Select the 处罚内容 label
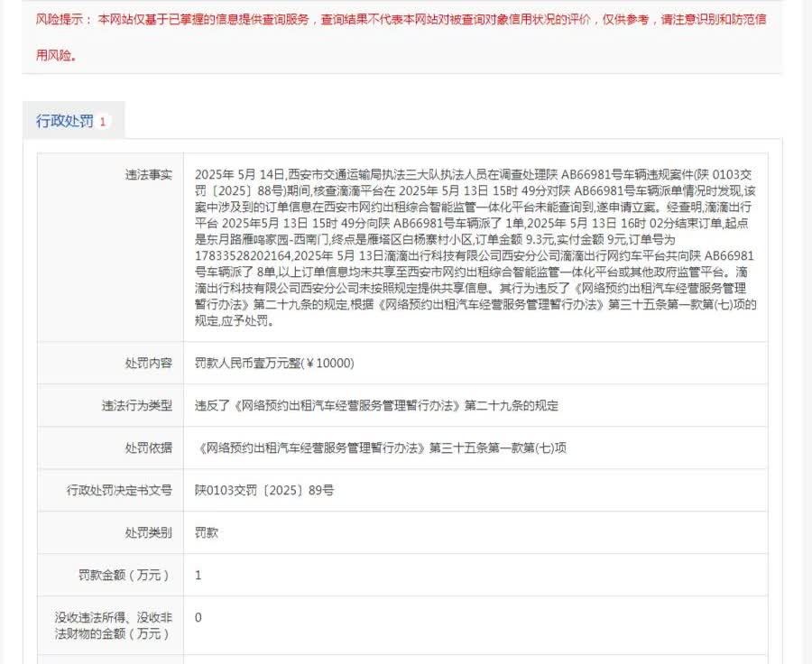The image size is (812, 664). (x=148, y=363)
